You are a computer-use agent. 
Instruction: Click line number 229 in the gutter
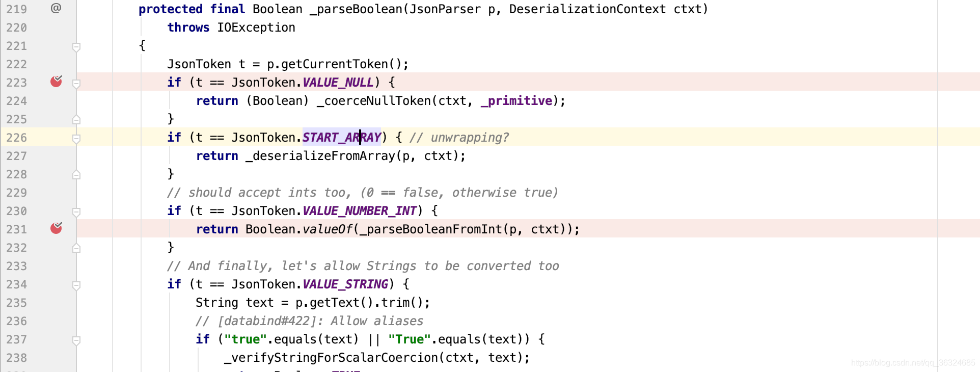[x=17, y=193]
